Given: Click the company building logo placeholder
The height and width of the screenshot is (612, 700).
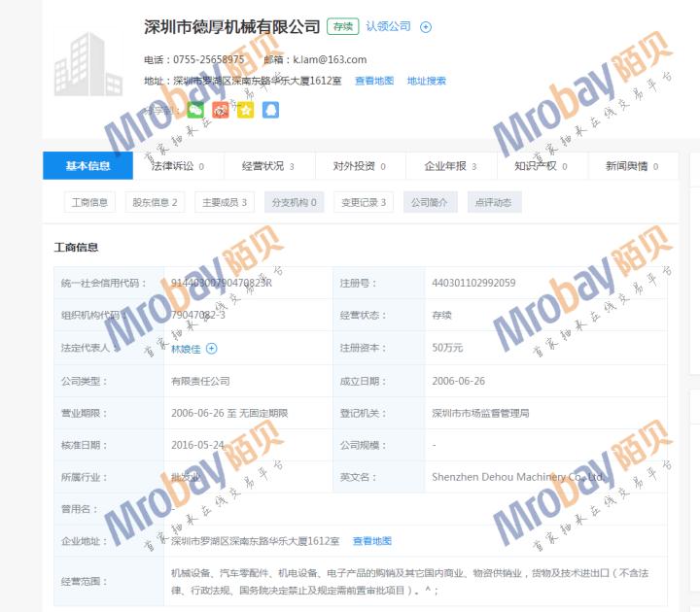Looking at the screenshot, I should [x=87, y=62].
